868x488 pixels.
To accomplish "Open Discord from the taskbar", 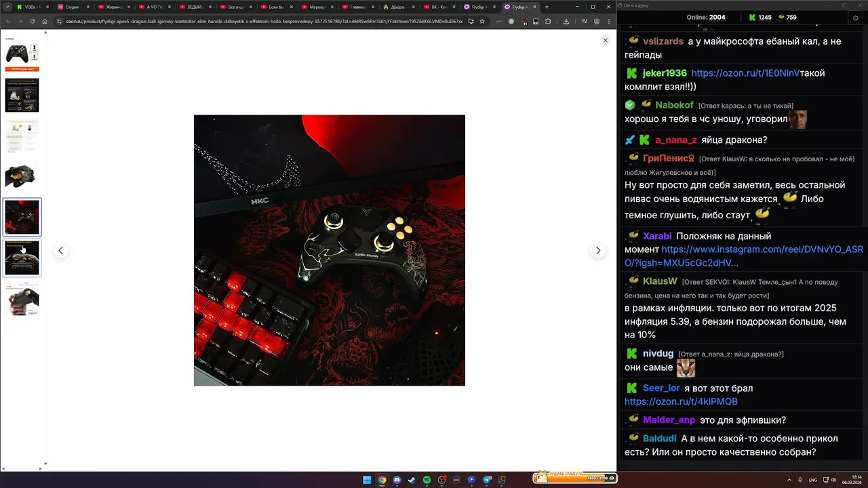I will [397, 480].
